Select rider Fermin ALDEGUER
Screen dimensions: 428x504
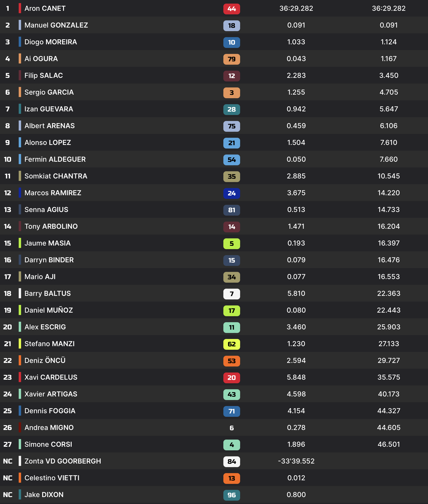coord(55,159)
